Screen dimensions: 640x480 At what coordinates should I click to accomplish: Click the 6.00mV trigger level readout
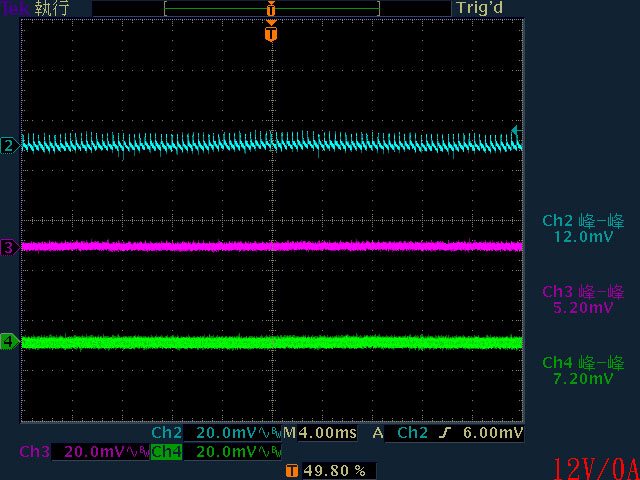click(x=497, y=433)
